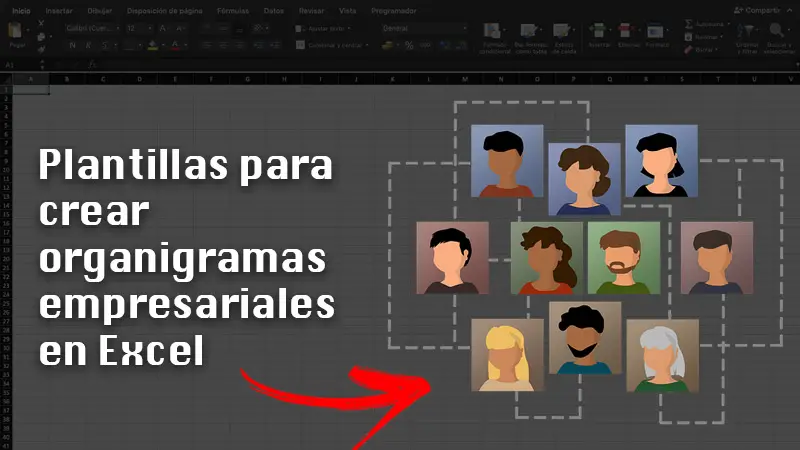Image resolution: width=800 pixels, height=450 pixels.
Task: Increase font size with larger A icon
Action: [x=163, y=29]
